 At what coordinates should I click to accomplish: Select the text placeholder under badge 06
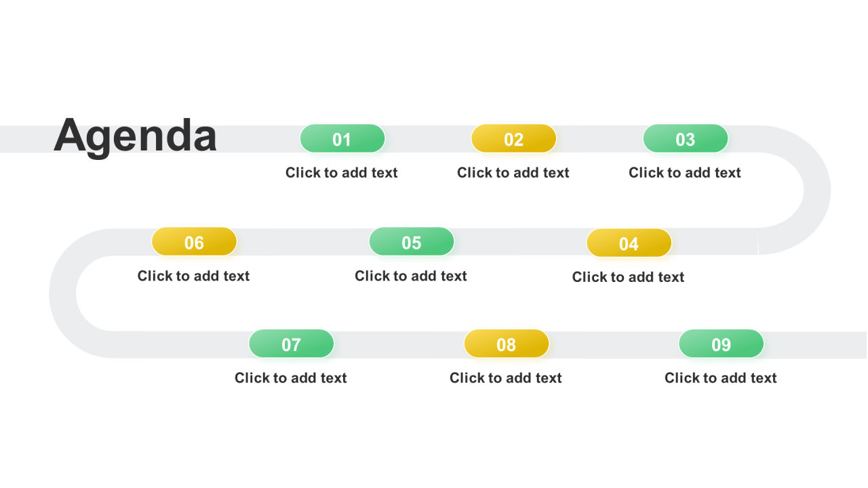click(194, 276)
